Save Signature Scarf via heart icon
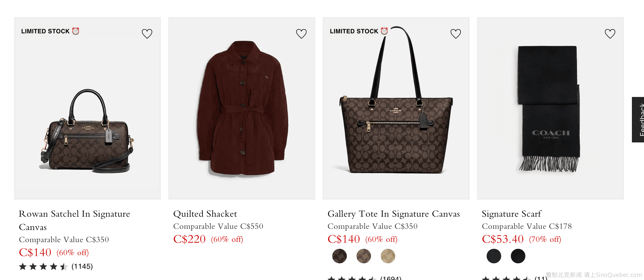 pos(610,34)
